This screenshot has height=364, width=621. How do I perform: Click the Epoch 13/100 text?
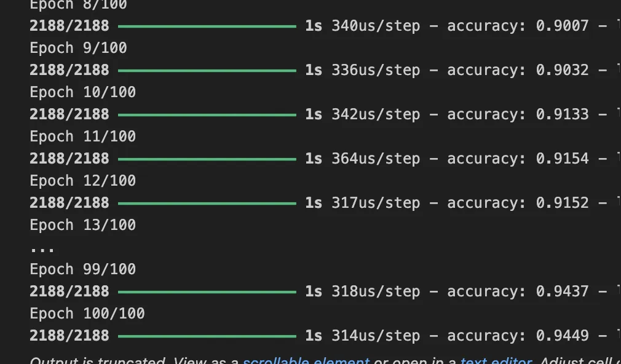click(82, 225)
